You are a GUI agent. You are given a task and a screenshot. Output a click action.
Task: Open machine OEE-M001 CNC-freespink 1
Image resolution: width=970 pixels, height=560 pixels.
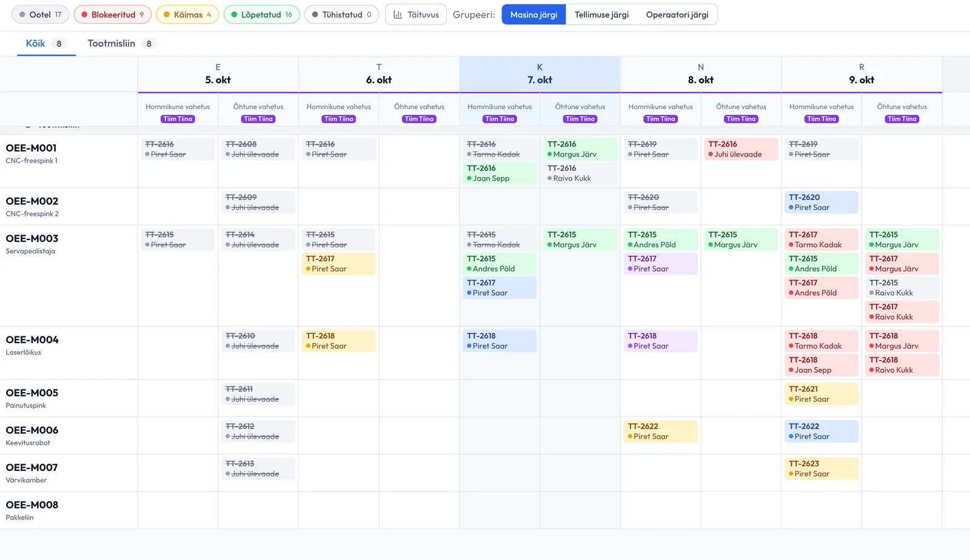(x=69, y=161)
